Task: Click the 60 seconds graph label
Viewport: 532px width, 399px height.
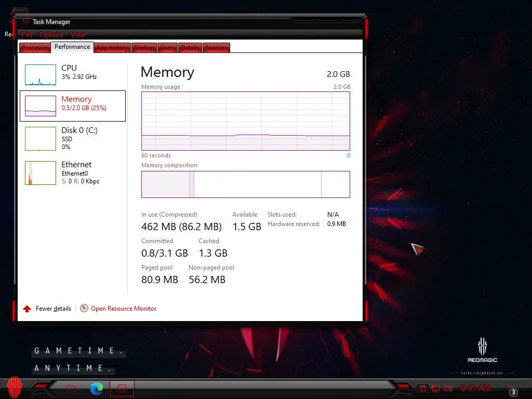Action: click(x=156, y=155)
